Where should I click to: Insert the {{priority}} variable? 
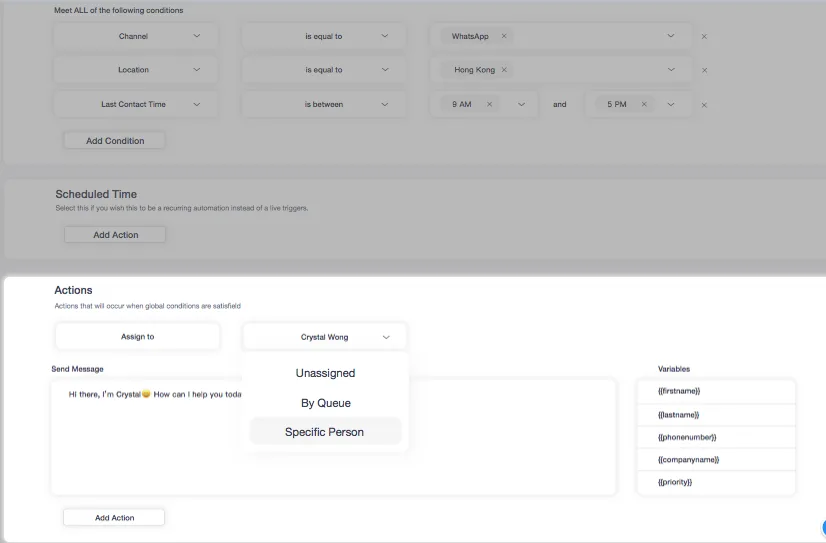pos(716,482)
